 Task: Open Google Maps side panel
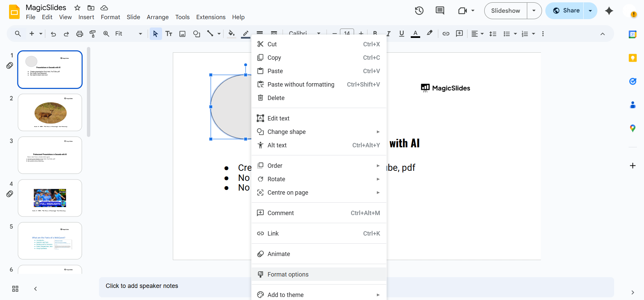[633, 128]
